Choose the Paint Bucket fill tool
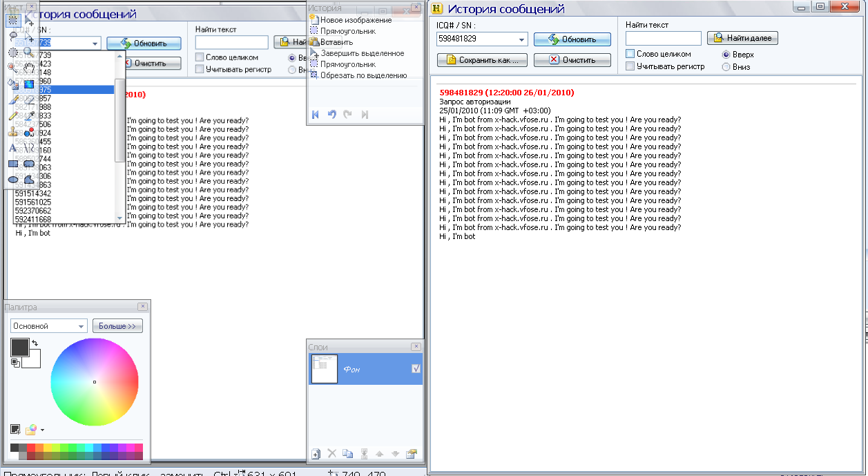 (13, 84)
